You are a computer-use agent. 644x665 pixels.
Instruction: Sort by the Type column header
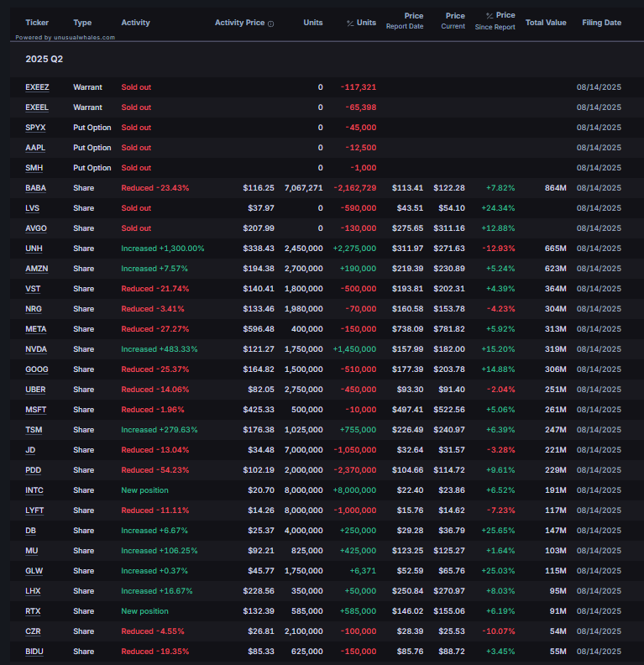pyautogui.click(x=82, y=23)
